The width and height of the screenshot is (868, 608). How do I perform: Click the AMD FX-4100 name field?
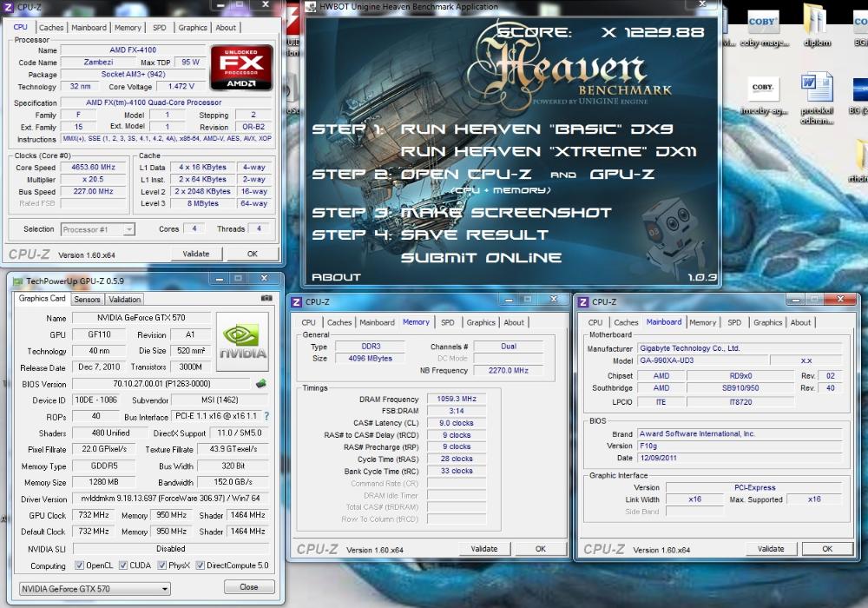pyautogui.click(x=133, y=50)
